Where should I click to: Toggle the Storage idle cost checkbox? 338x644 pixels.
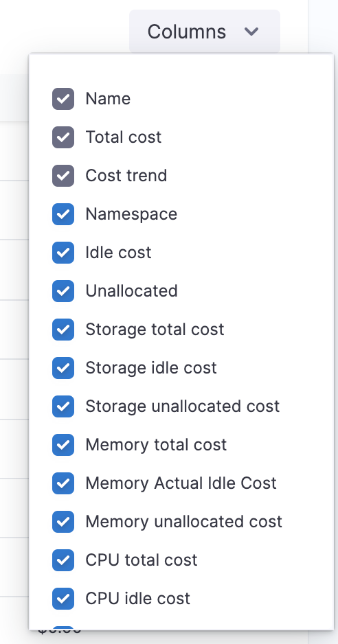pyautogui.click(x=63, y=367)
